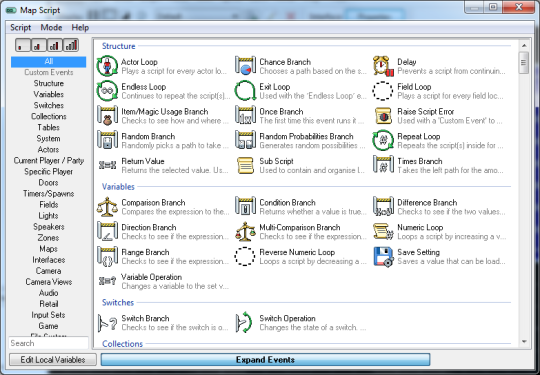This screenshot has width=540, height=375.
Task: Select the Input Sets category
Action: point(49,315)
